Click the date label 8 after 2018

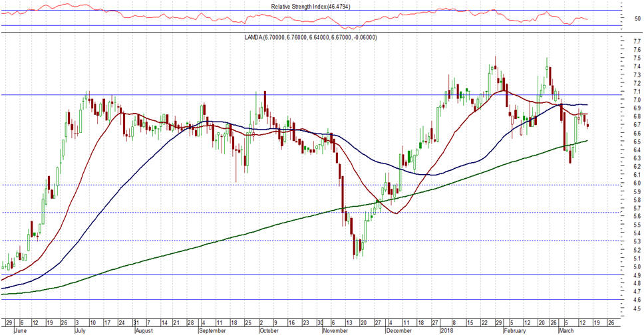pyautogui.click(x=454, y=323)
